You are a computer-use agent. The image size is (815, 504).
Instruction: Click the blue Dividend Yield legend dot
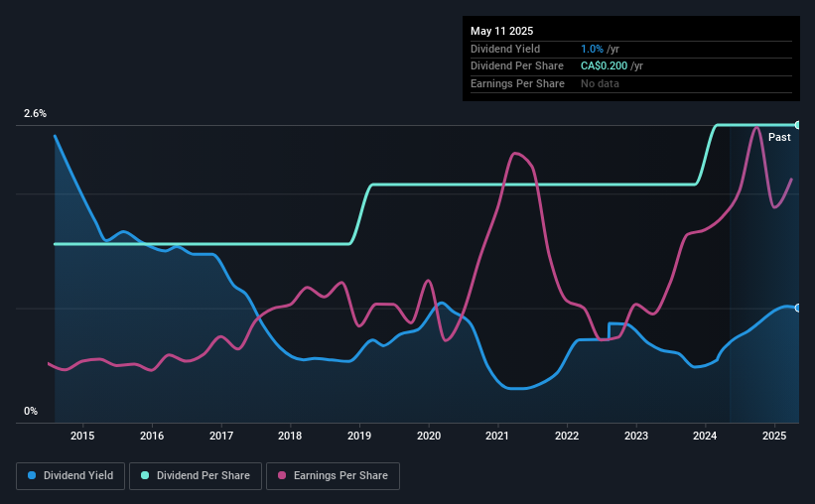coord(32,475)
